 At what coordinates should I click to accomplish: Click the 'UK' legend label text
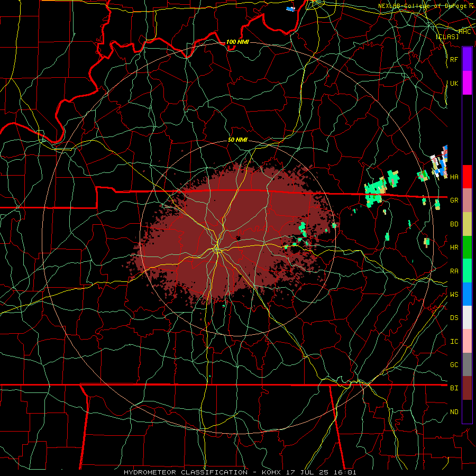click(x=454, y=83)
